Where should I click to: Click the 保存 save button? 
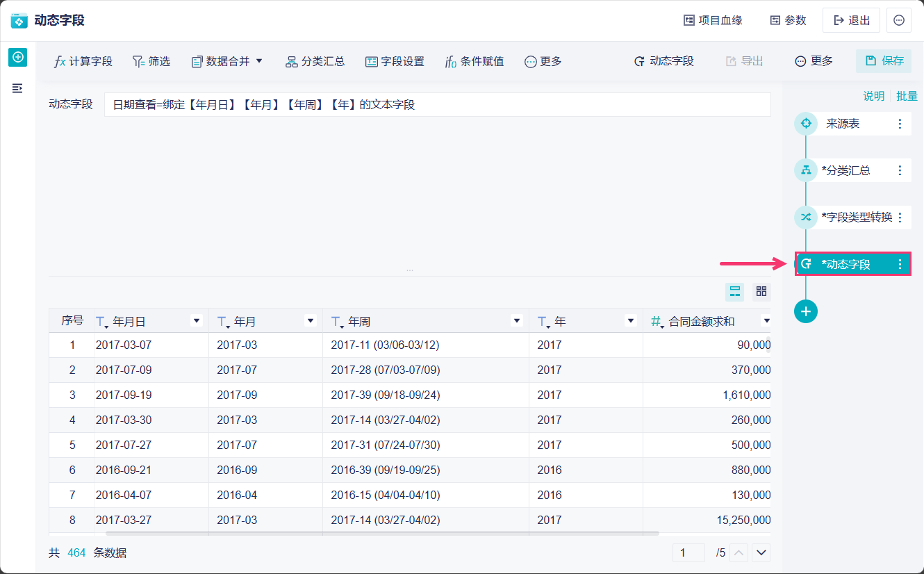tap(884, 61)
